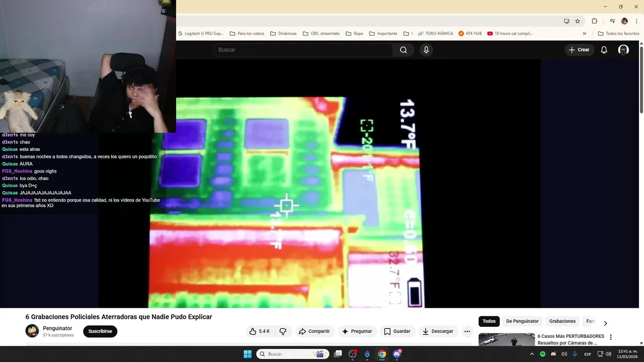Click the Discord icon in system tray

coord(553,354)
